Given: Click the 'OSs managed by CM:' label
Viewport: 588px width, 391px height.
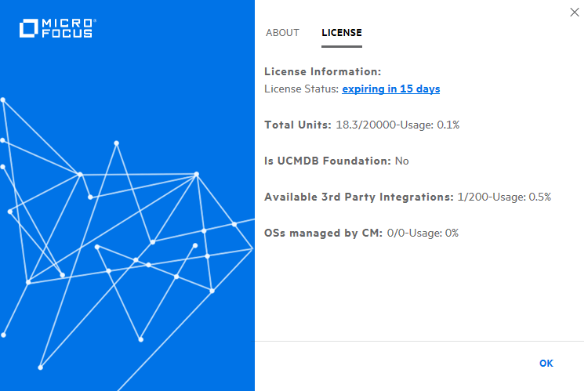Looking at the screenshot, I should click(x=323, y=234).
